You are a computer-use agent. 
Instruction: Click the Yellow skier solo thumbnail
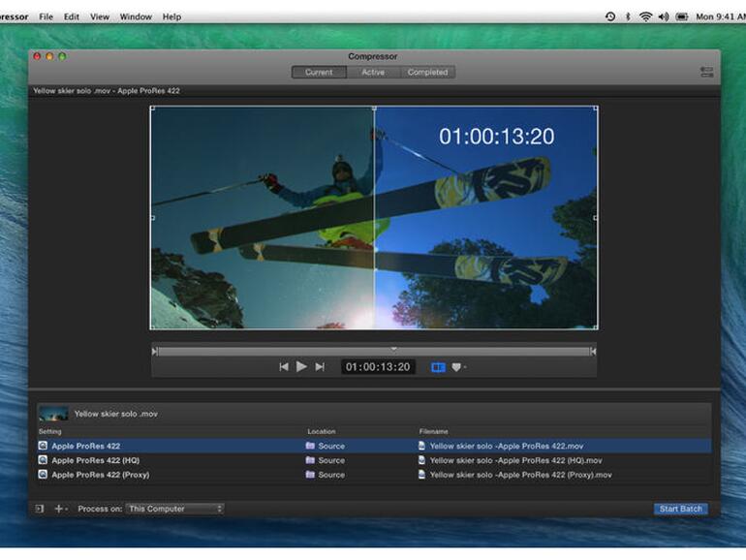(53, 414)
